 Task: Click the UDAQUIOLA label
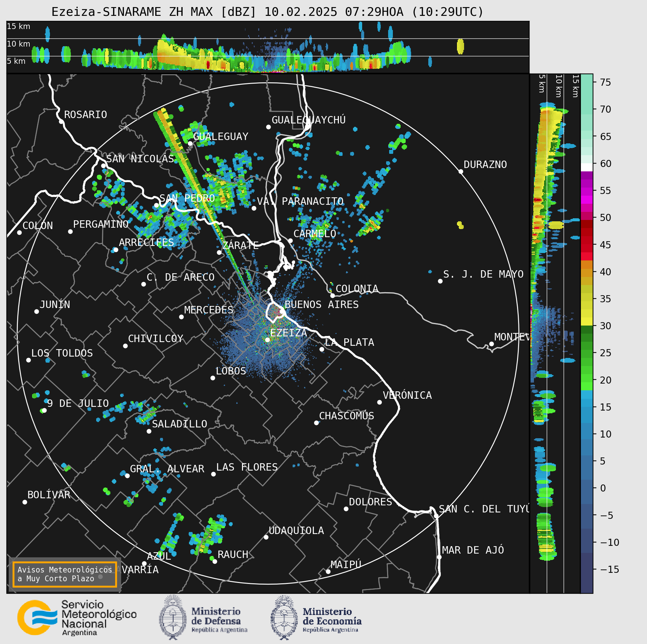[296, 531]
